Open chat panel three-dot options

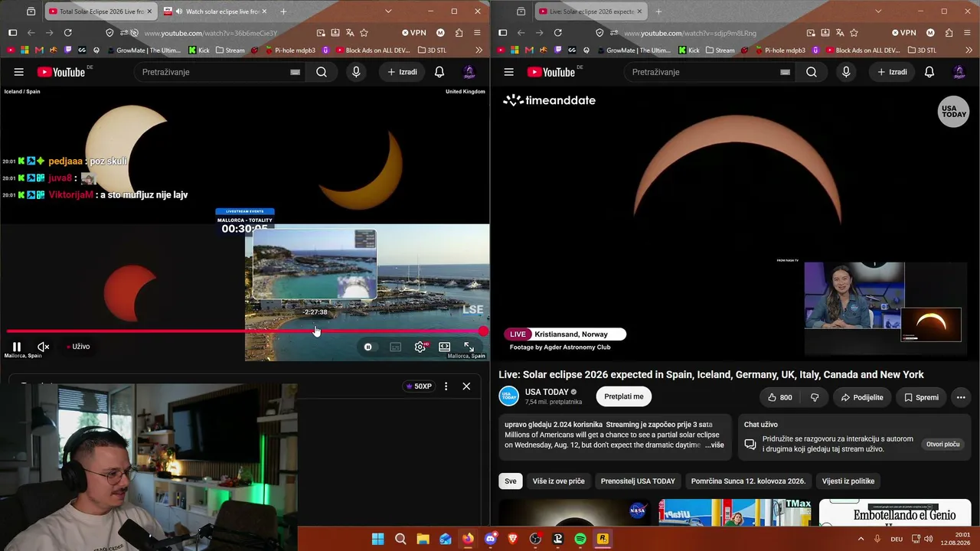446,386
